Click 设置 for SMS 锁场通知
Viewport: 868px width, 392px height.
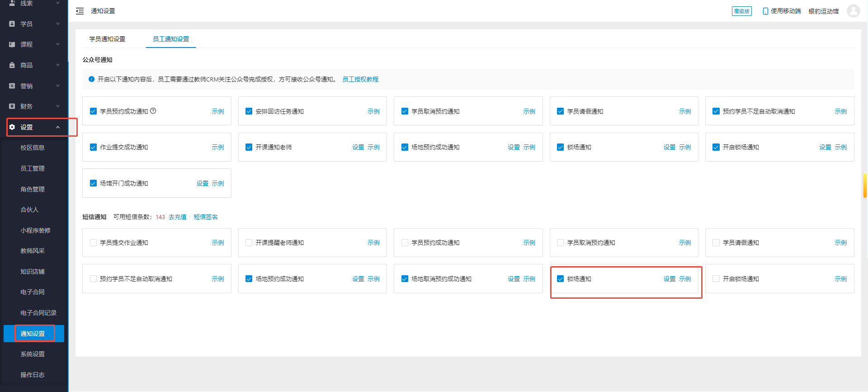[x=670, y=279]
